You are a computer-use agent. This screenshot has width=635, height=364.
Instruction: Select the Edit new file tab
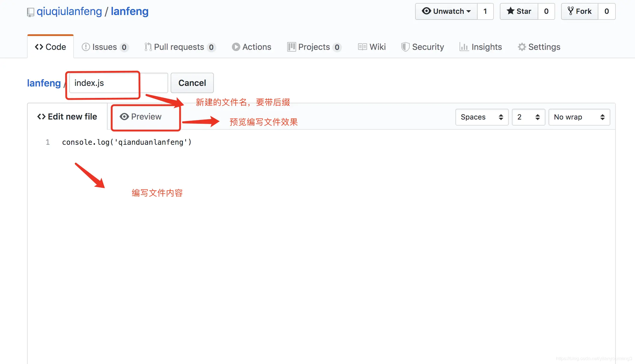tap(67, 117)
